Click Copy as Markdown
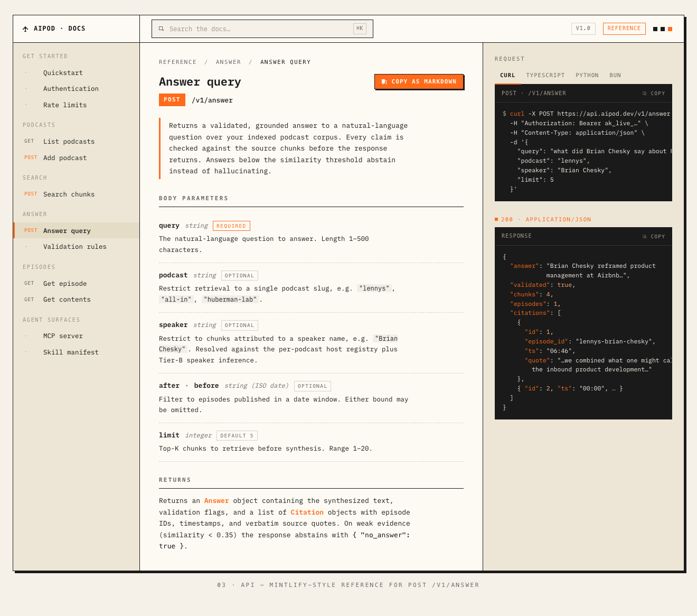Image resolution: width=697 pixels, height=616 pixels. 419,82
